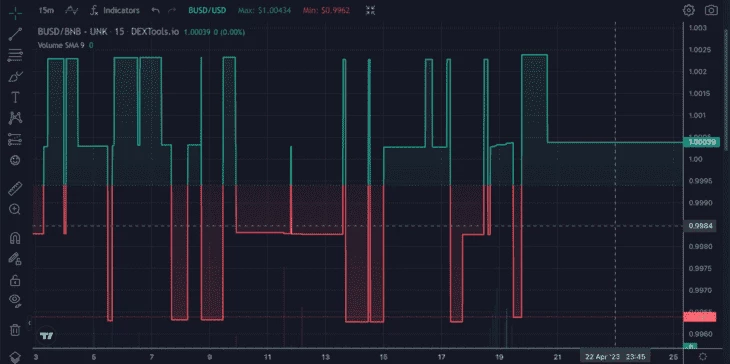730x364 pixels.
Task: Open the chart patterns tool
Action: coord(15,118)
